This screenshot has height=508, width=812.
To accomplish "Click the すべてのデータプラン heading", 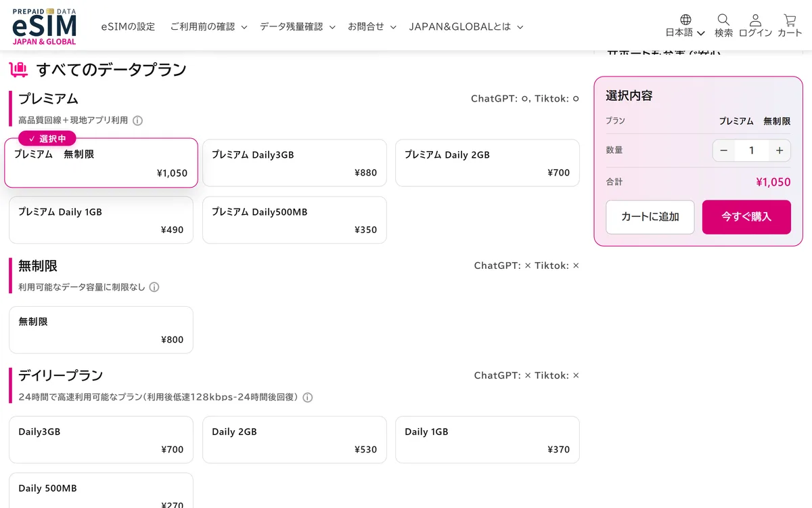I will pyautogui.click(x=112, y=69).
